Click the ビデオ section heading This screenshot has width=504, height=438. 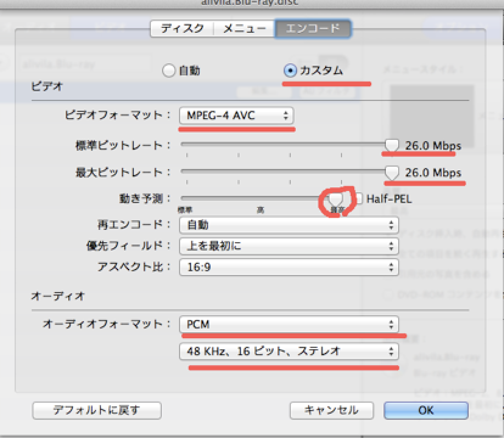pyautogui.click(x=47, y=86)
